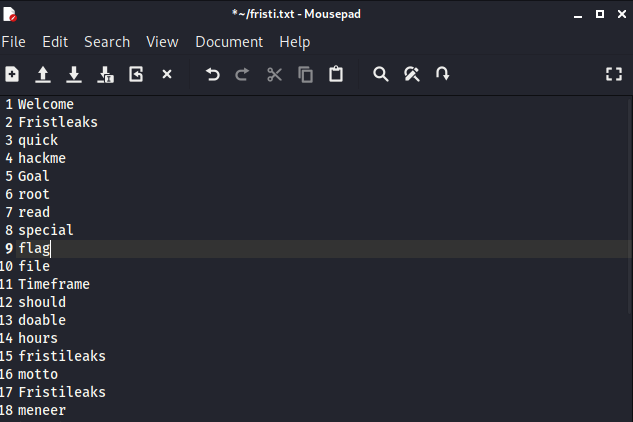Click 'read' on line 7
Image resolution: width=633 pixels, height=422 pixels.
click(34, 212)
